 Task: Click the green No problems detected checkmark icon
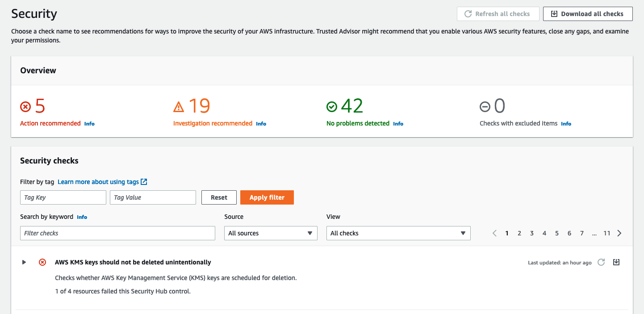[x=332, y=107]
